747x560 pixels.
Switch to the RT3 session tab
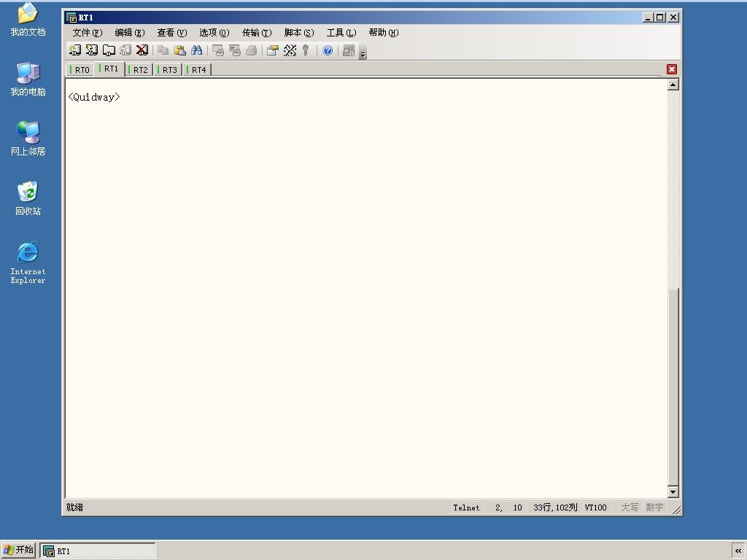click(x=169, y=70)
